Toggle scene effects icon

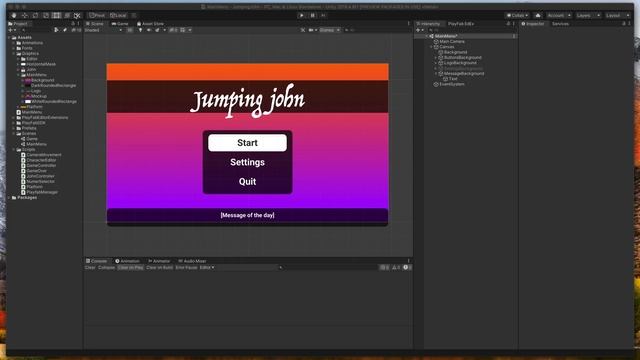(158, 30)
